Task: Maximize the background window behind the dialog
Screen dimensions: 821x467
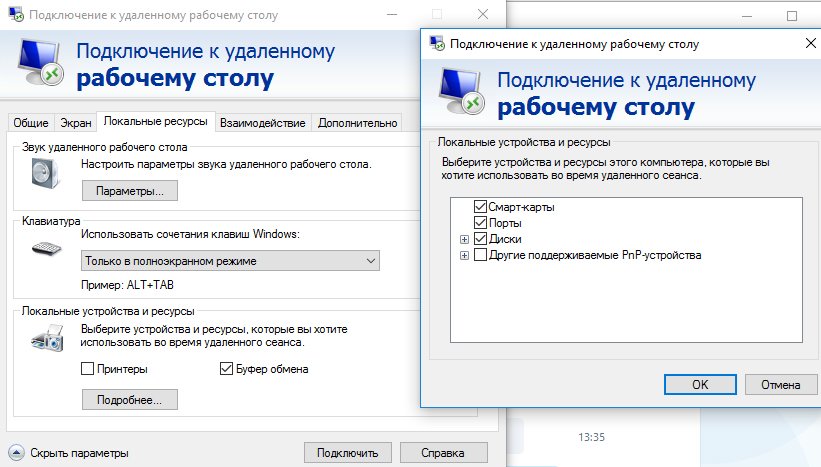Action: pos(792,16)
